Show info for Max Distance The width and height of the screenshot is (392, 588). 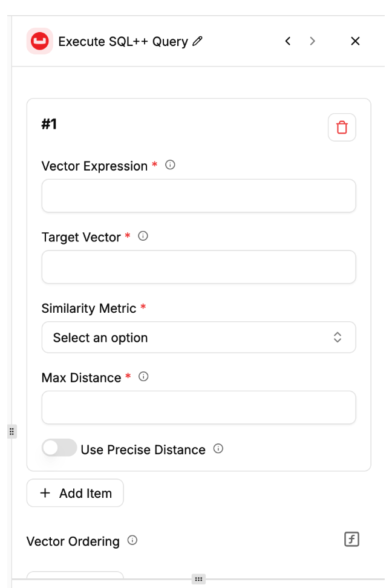tap(143, 377)
